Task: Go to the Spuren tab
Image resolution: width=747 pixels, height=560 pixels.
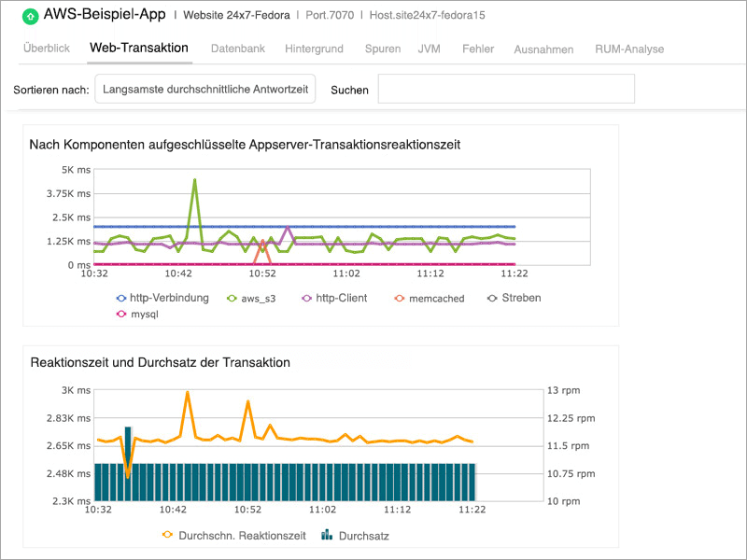Action: (x=383, y=49)
